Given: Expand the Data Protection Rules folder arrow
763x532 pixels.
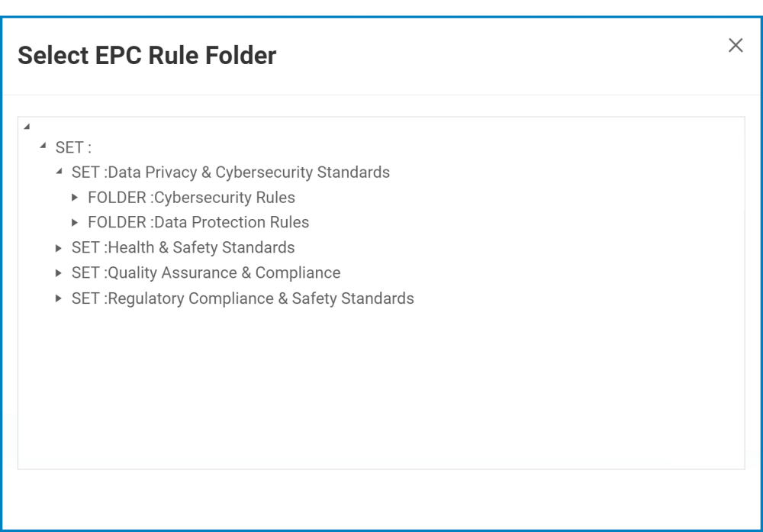Looking at the screenshot, I should pyautogui.click(x=75, y=222).
